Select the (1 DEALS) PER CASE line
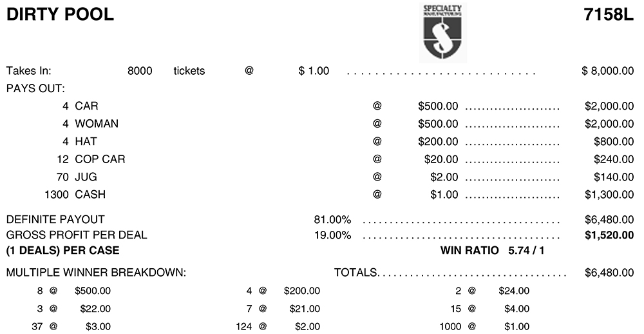Viewport: 644px width, 334px height. [62, 250]
